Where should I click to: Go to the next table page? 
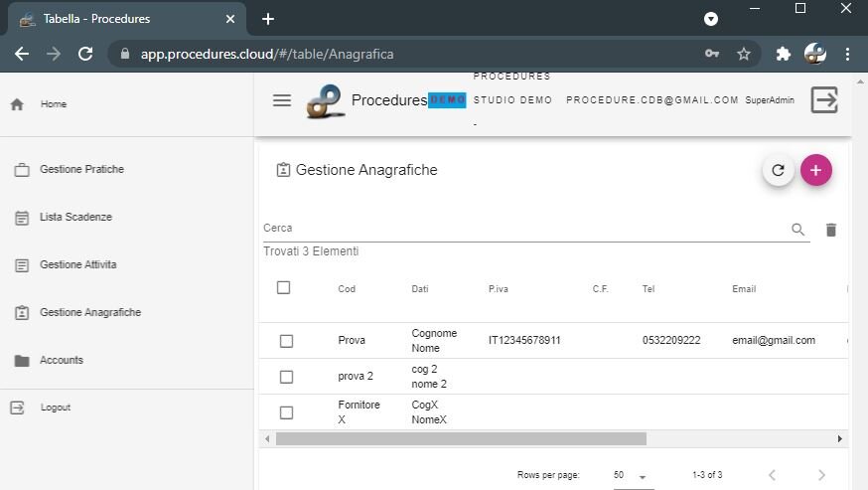coord(821,475)
